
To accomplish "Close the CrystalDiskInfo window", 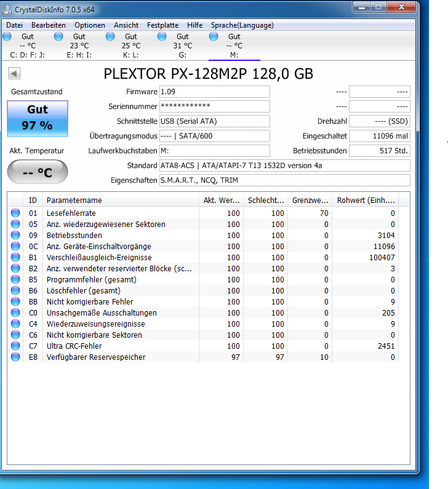I will coord(401,7).
